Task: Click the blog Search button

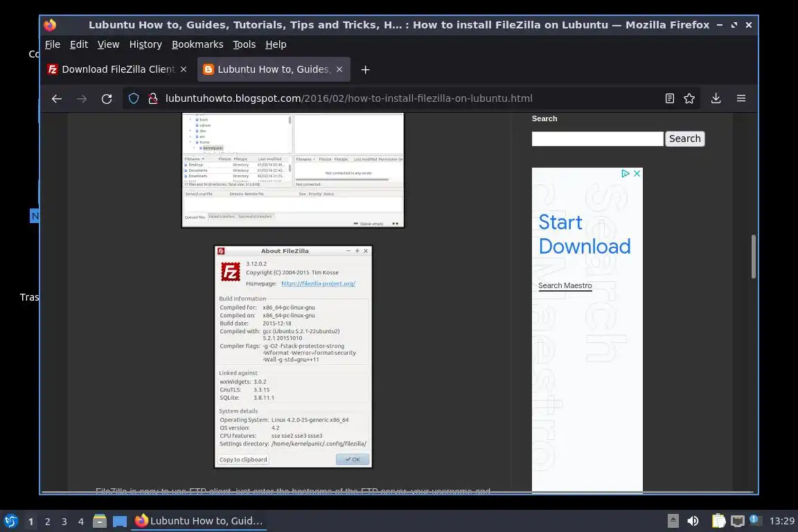Action: [684, 139]
